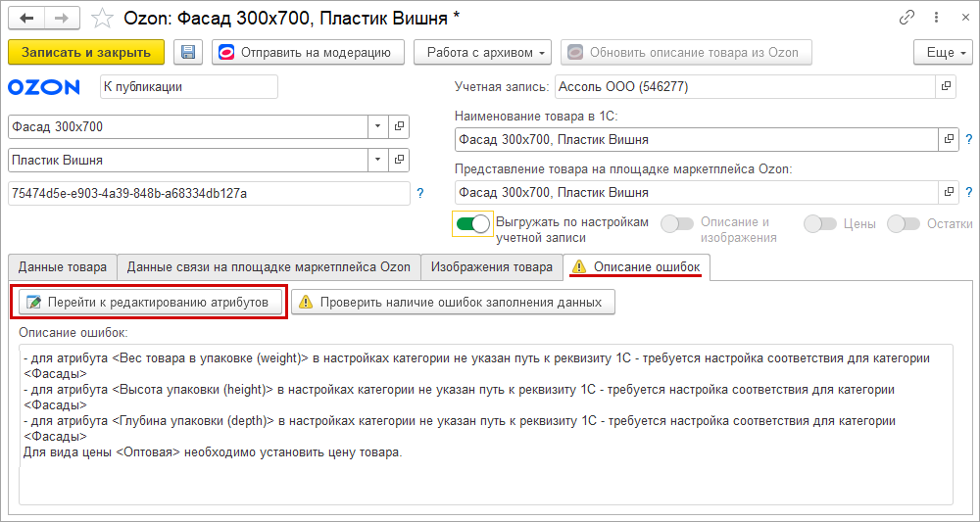Toggle the Остатки switch
The height and width of the screenshot is (522, 980).
pyautogui.click(x=904, y=223)
